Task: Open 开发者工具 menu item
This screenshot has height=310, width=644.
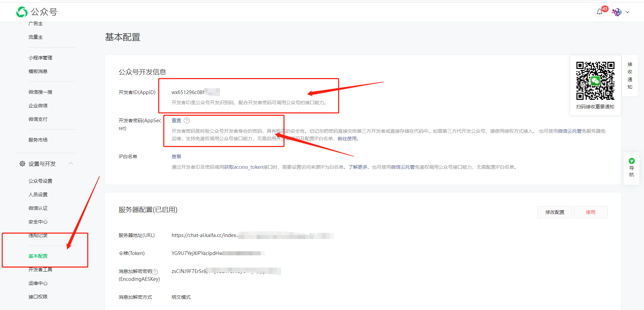Action: click(40, 270)
